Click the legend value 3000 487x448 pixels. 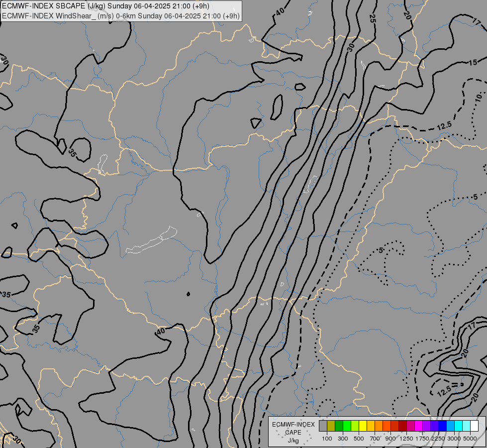click(454, 439)
